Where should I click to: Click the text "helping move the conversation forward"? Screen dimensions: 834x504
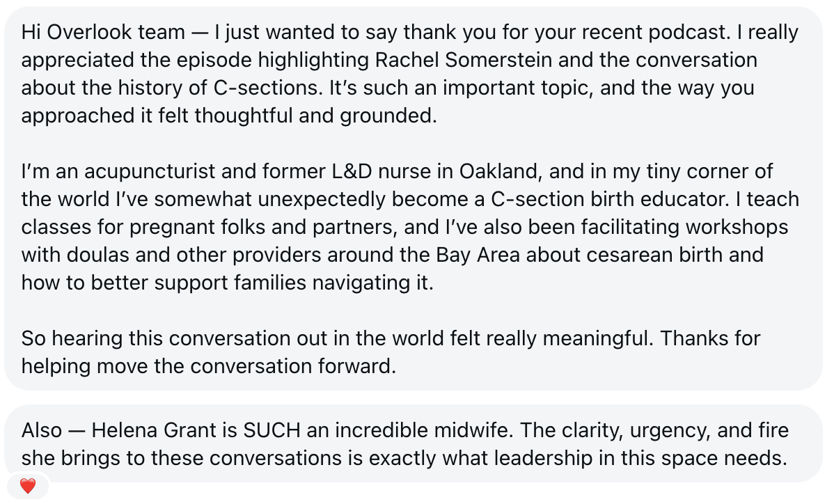point(209,366)
